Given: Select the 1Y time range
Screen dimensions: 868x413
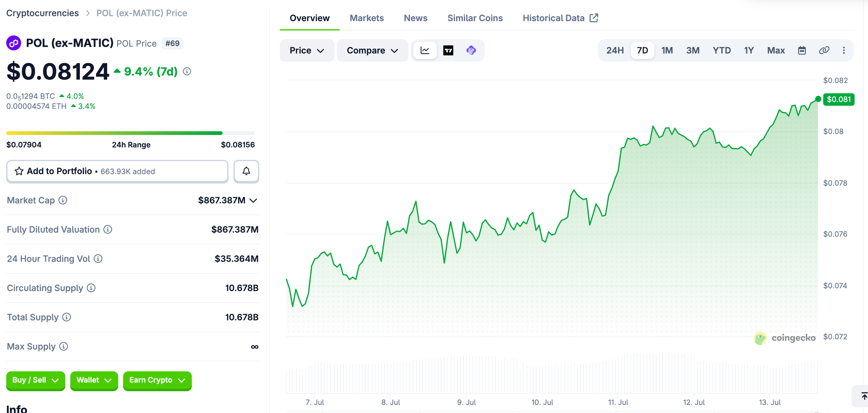Looking at the screenshot, I should (x=749, y=50).
